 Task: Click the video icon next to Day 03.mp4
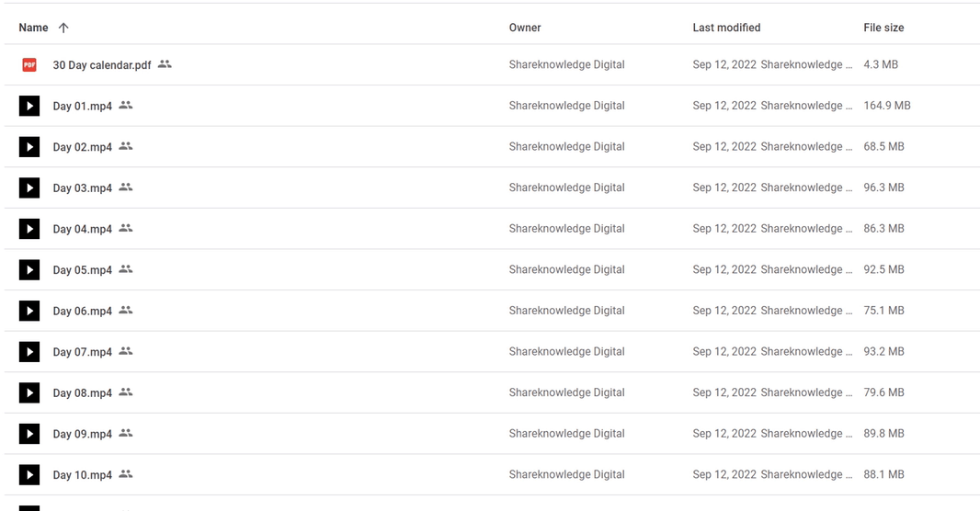29,187
